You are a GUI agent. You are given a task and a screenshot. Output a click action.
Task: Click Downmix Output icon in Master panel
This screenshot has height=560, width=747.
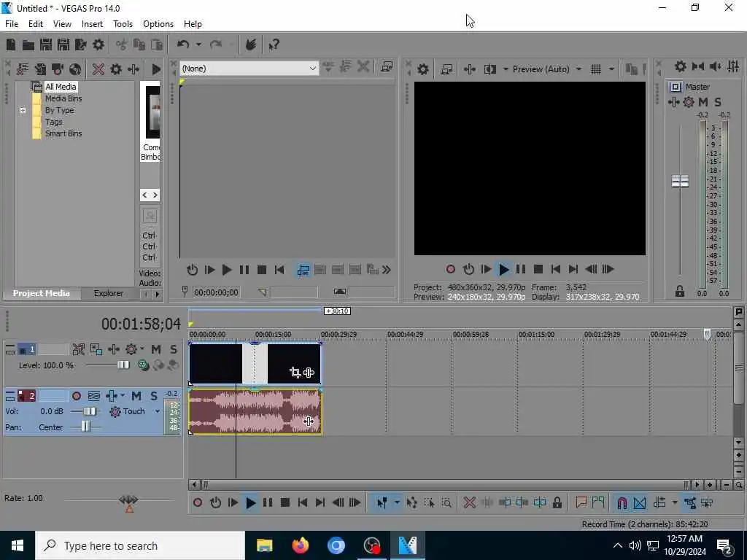698,66
